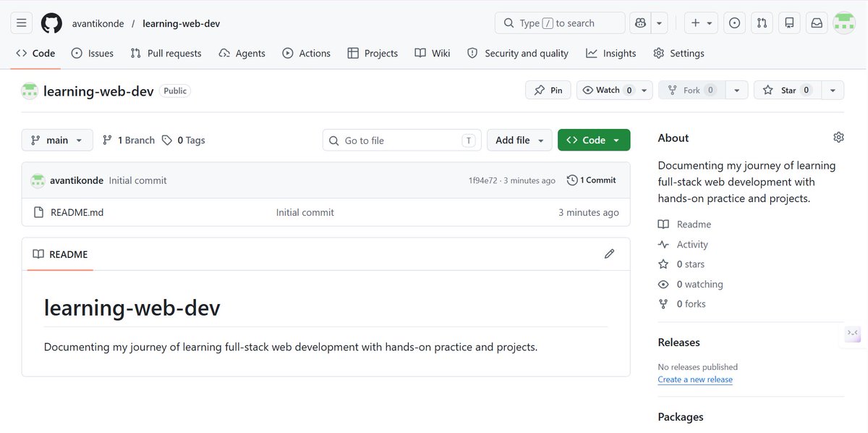Image resolution: width=868 pixels, height=433 pixels.
Task: Go to GitHub home via Octocat logo
Action: [x=51, y=23]
